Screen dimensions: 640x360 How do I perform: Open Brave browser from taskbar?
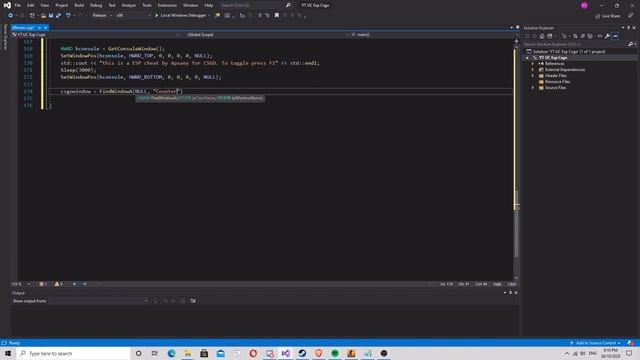point(318,353)
